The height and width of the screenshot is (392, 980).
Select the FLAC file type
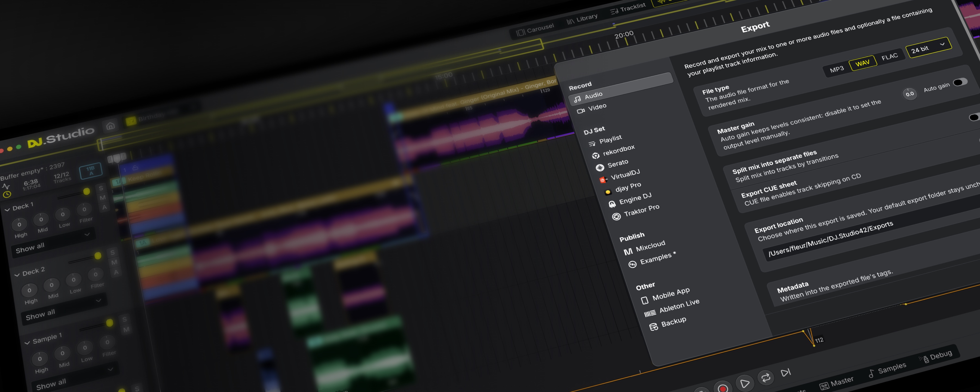tap(889, 57)
